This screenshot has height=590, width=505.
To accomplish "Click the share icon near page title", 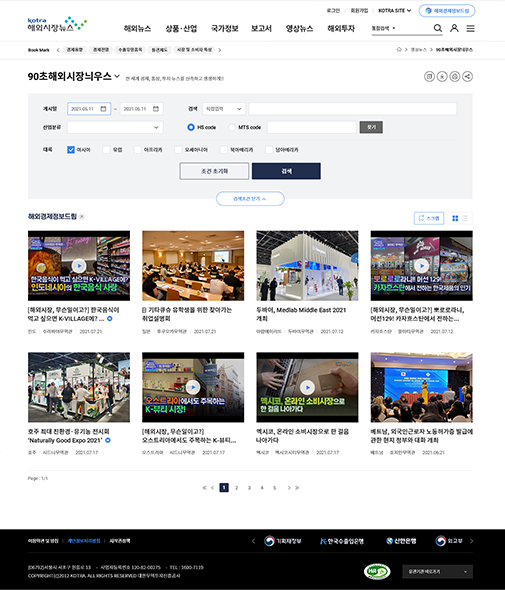I will (x=467, y=76).
